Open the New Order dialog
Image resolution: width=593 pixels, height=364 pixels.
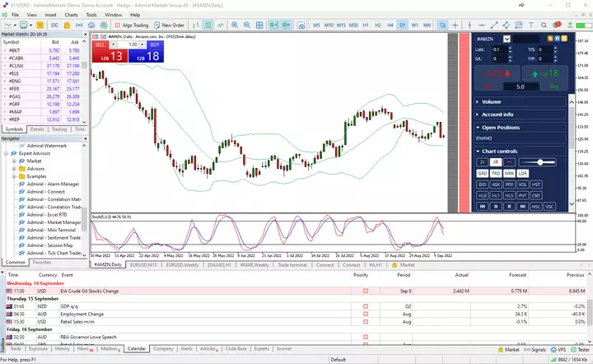pyautogui.click(x=169, y=25)
